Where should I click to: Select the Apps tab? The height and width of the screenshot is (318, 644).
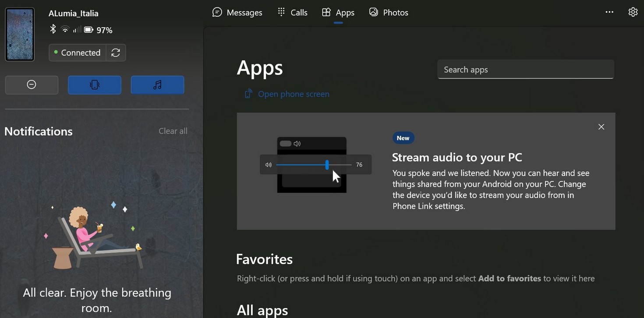tap(338, 12)
